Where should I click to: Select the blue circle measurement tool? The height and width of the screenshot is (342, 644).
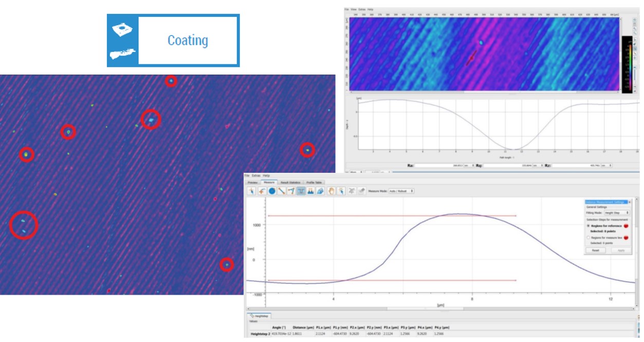272,191
